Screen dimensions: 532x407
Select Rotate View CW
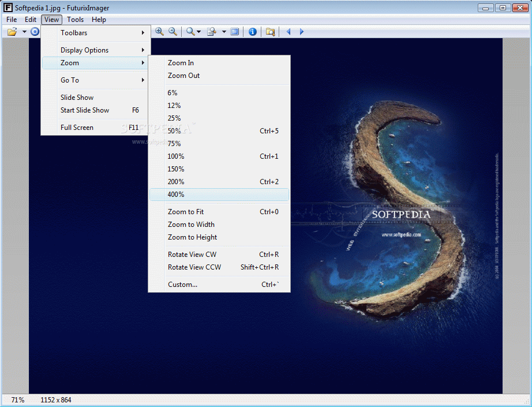219,255
